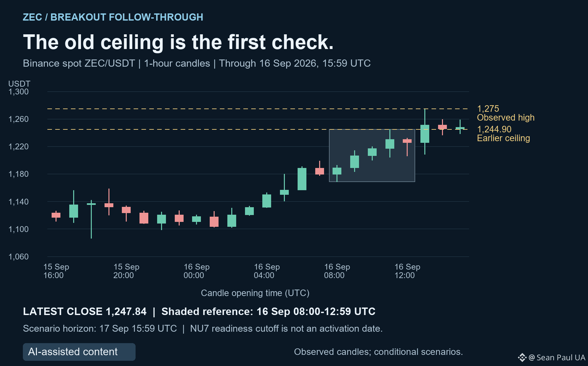Viewport: 588px width, 366px height.
Task: Click the 15 Sep 16:00 axis tick label
Action: [x=56, y=271]
